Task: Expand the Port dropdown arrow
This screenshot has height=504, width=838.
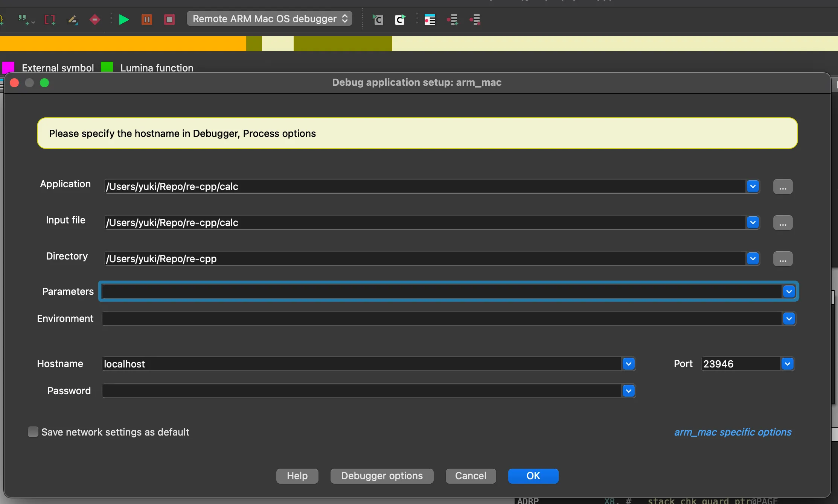Action: pos(788,364)
